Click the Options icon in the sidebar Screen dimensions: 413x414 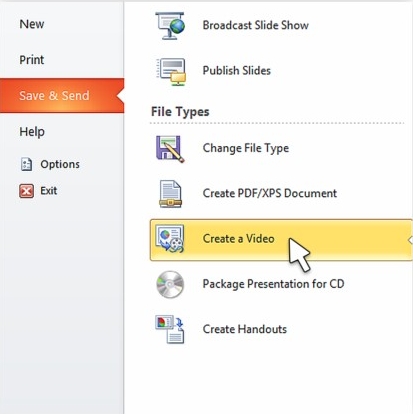click(26, 164)
